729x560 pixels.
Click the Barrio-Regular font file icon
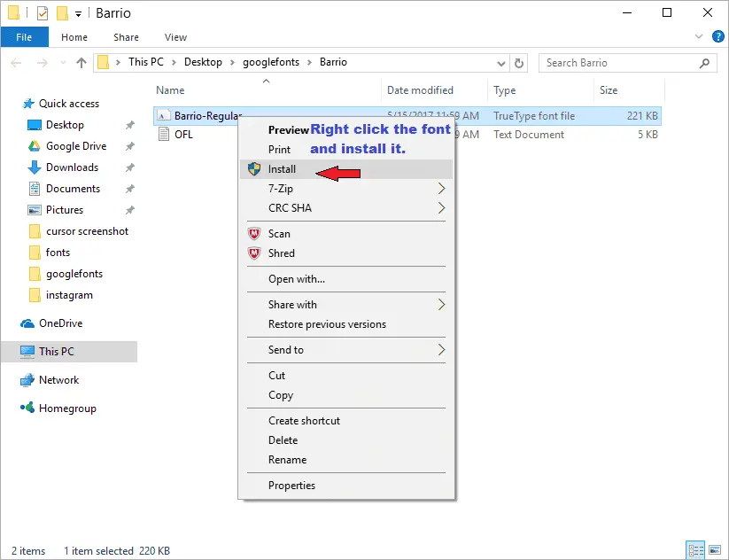point(163,116)
